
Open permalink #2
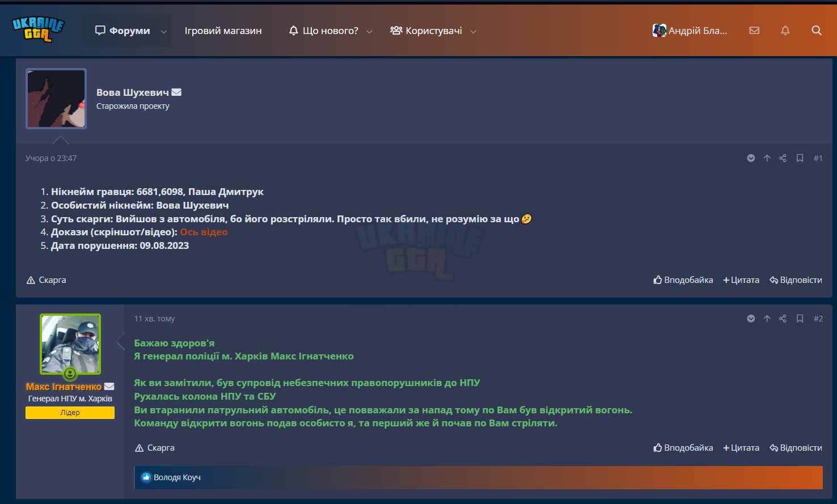click(818, 319)
